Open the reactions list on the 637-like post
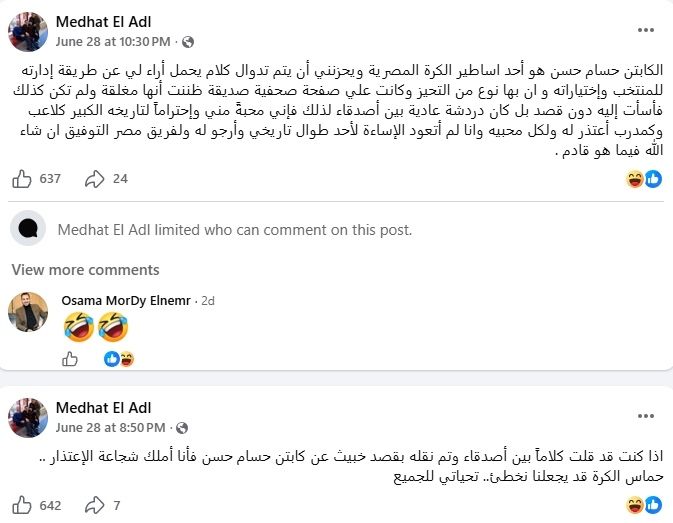 click(x=644, y=179)
